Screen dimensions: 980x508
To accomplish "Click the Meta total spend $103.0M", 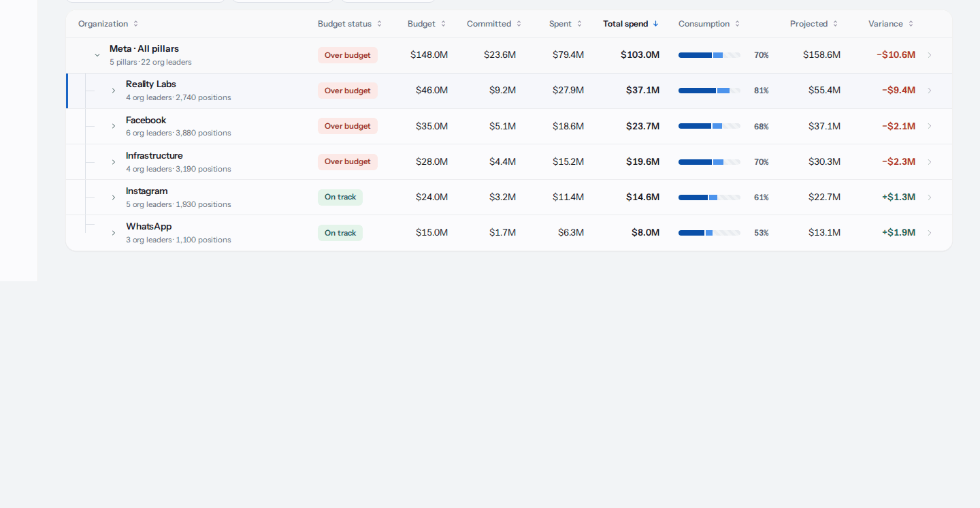I will click(640, 54).
